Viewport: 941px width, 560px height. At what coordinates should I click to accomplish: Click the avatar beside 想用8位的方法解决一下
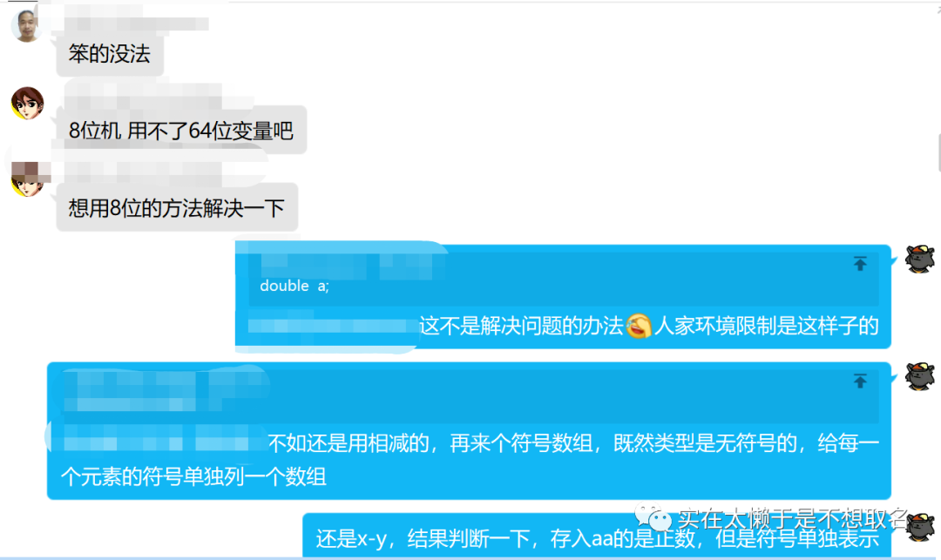pos(27,179)
